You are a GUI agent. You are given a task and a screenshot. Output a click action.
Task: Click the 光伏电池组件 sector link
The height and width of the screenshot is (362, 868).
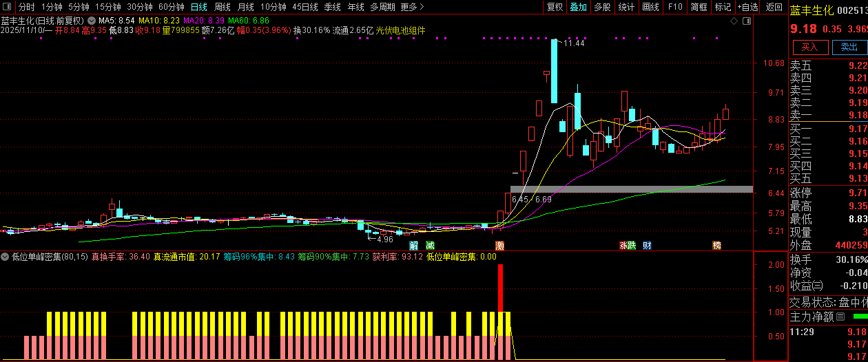point(400,31)
